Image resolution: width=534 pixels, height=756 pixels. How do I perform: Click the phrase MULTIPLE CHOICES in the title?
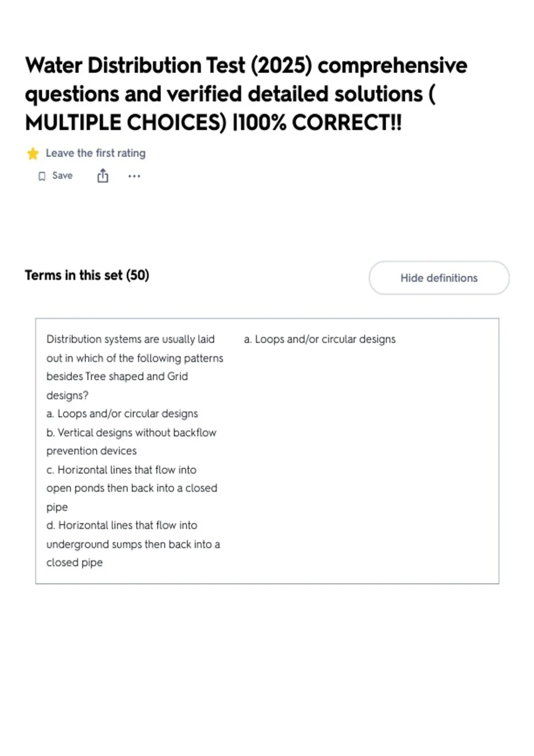pyautogui.click(x=126, y=123)
